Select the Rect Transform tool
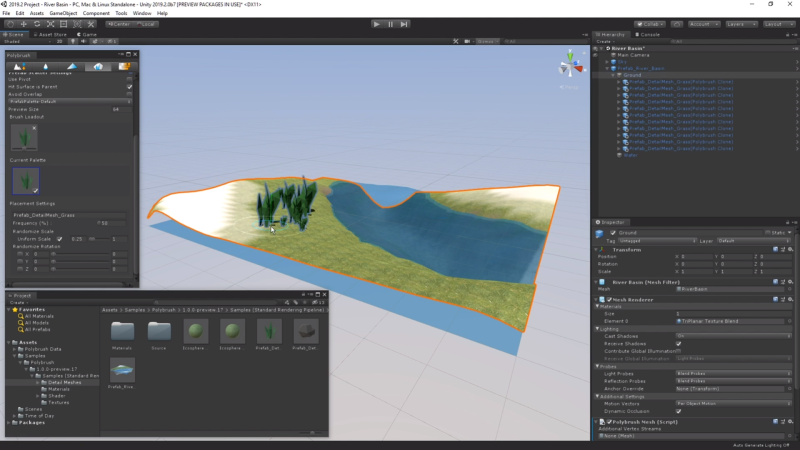The image size is (800, 450). click(x=64, y=24)
